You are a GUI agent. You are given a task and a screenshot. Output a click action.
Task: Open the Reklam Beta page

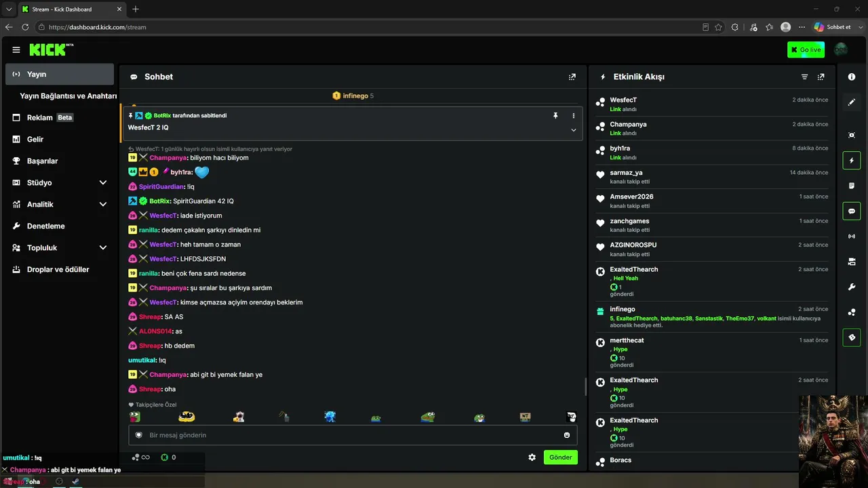pos(60,118)
